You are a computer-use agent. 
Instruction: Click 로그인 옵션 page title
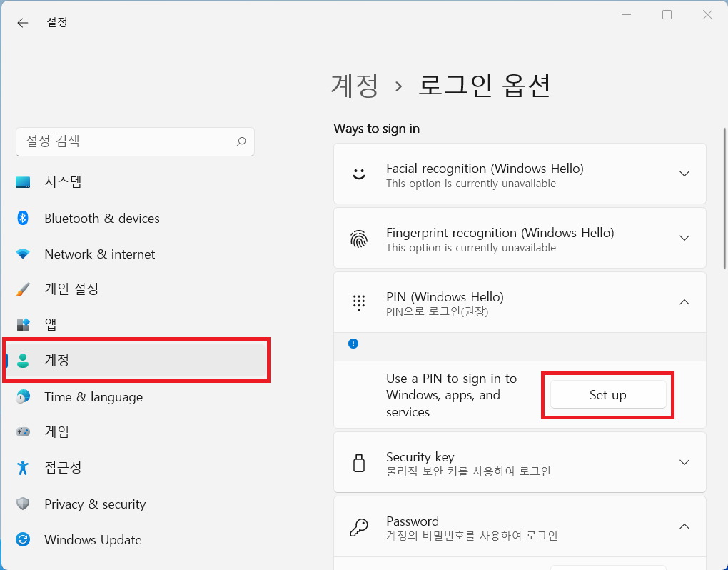[484, 86]
